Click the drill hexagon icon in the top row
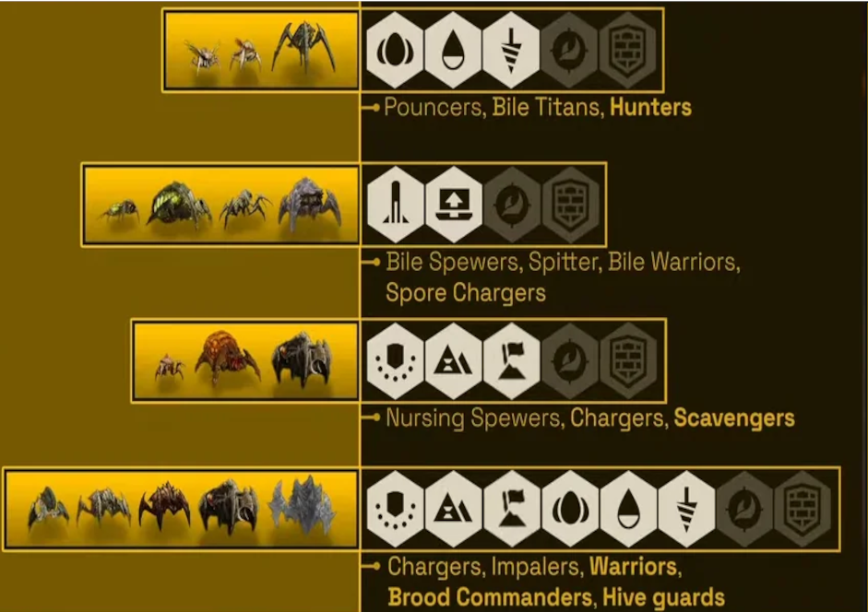Screen dimensions: 868x612 [510, 51]
